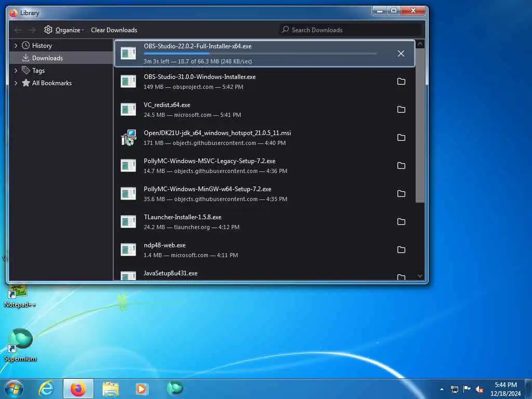Click scrollbar up arrow in downloads list
Viewport: 532px width, 399px height.
(420, 44)
